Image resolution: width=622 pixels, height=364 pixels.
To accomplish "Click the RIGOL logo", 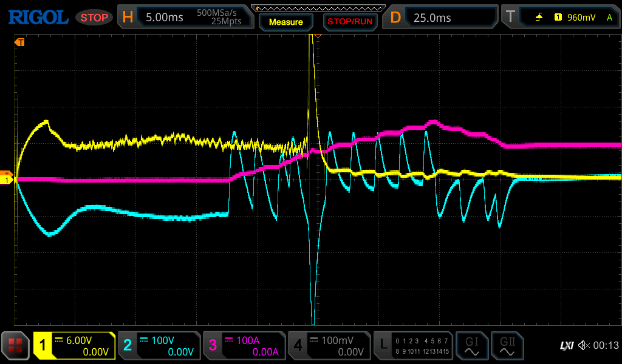I will tap(38, 17).
